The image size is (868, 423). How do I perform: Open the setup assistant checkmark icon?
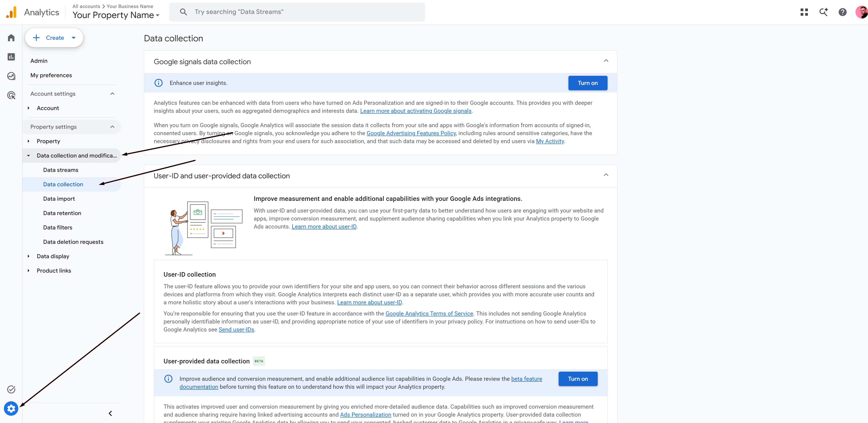(x=11, y=389)
